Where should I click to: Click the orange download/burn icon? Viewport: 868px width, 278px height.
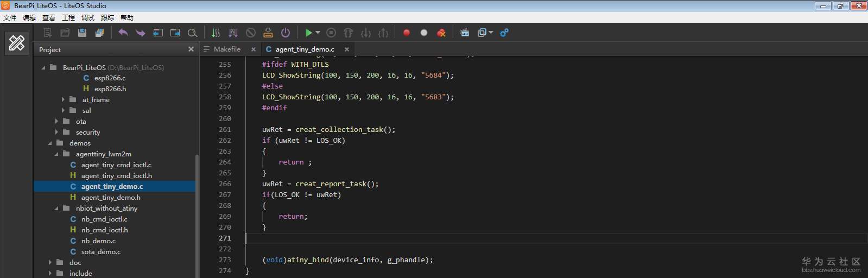268,33
